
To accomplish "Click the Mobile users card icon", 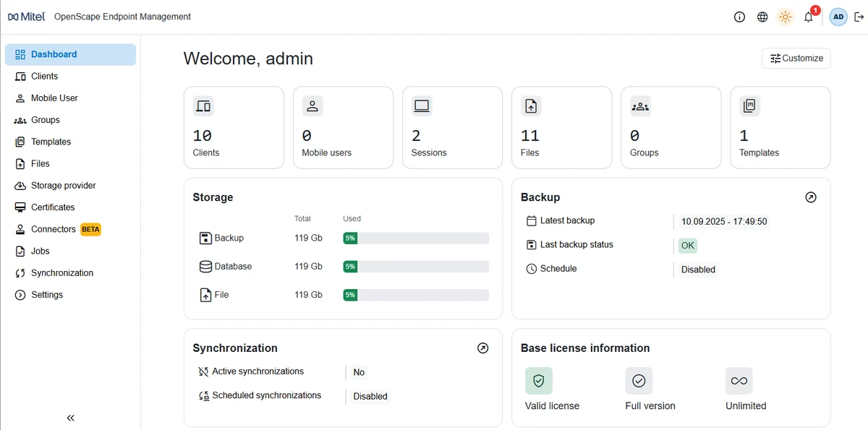I will (x=312, y=106).
